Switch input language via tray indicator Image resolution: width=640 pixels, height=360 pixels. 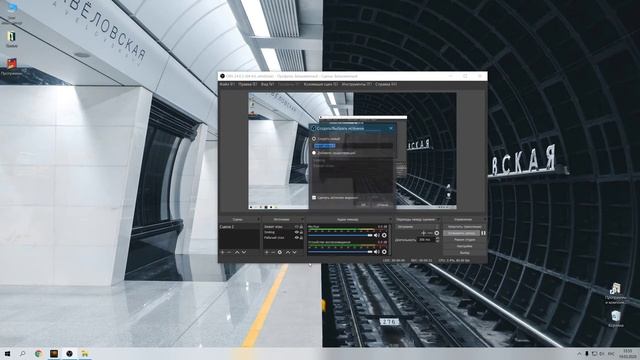point(611,354)
